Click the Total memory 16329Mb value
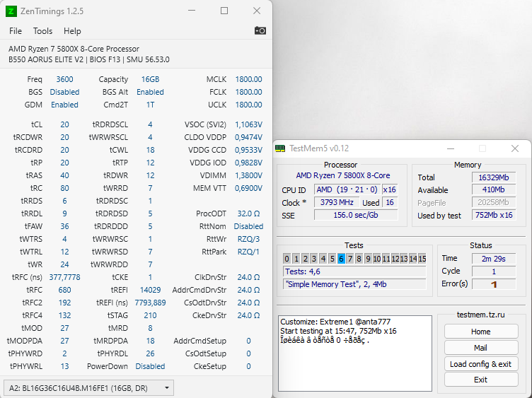 click(494, 177)
